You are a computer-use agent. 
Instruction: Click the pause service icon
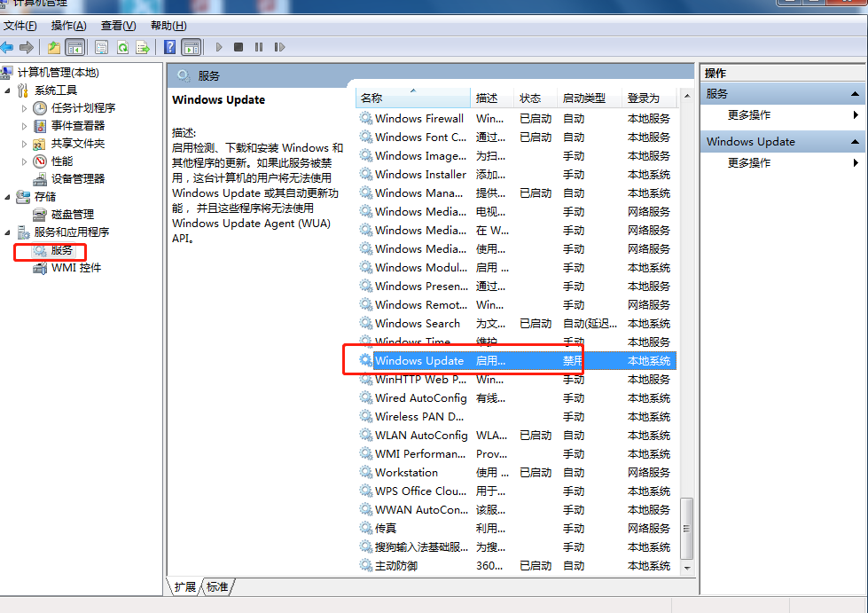[259, 48]
